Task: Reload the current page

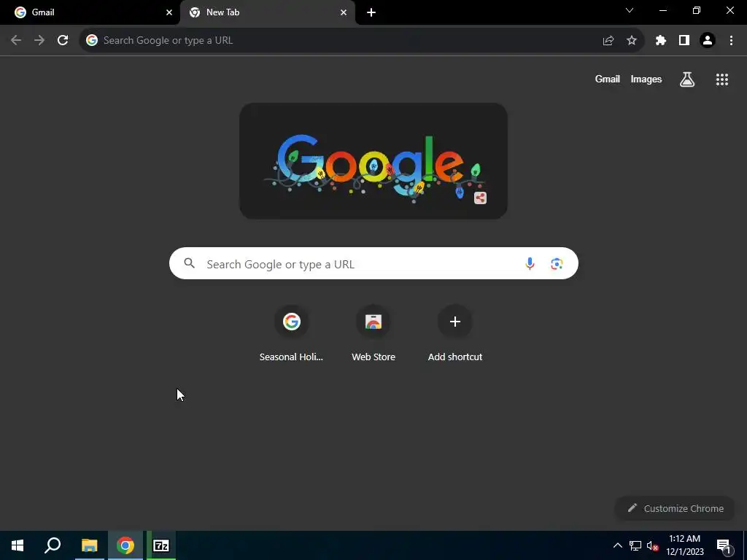Action: (x=63, y=41)
